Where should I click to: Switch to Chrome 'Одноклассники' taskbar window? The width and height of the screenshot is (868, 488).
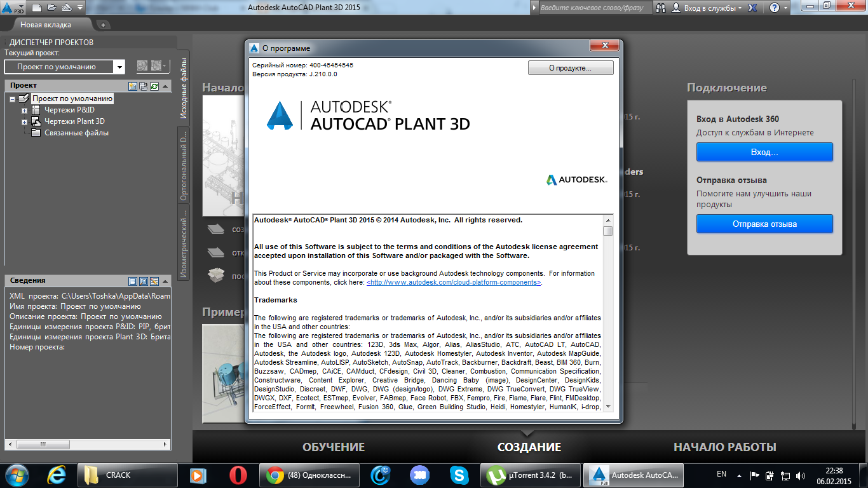point(310,475)
